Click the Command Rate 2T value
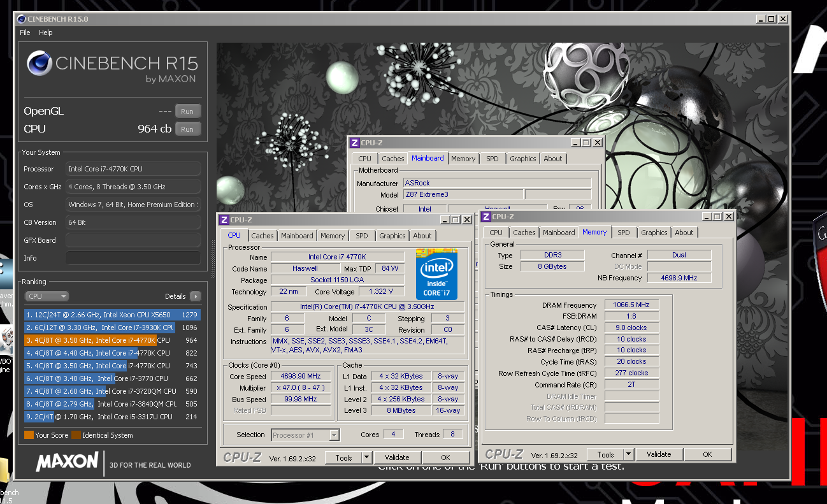This screenshot has height=504, width=827. pos(631,385)
